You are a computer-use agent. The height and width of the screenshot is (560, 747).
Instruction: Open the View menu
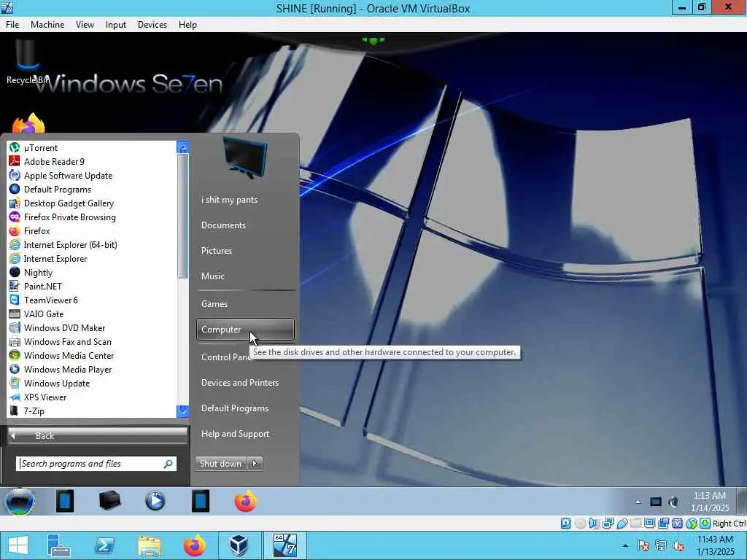click(x=85, y=25)
